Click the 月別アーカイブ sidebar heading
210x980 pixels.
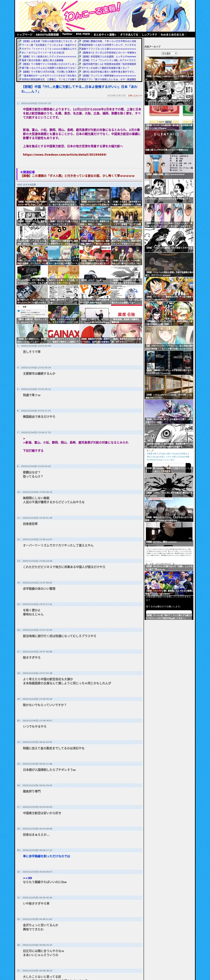click(x=152, y=47)
